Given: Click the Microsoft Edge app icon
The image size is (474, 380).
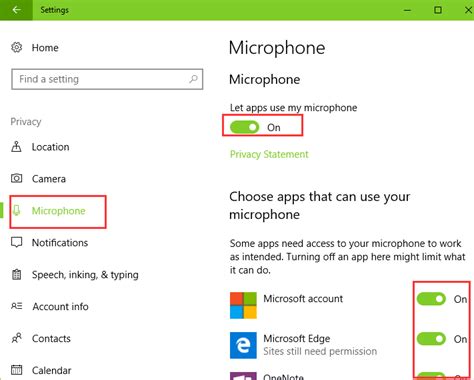Looking at the screenshot, I should [x=243, y=345].
